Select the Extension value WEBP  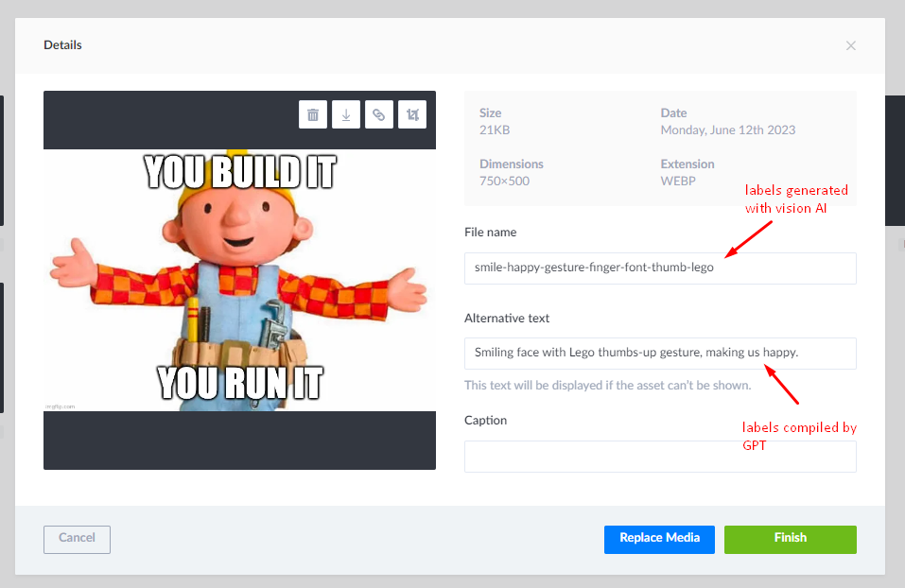tap(678, 181)
